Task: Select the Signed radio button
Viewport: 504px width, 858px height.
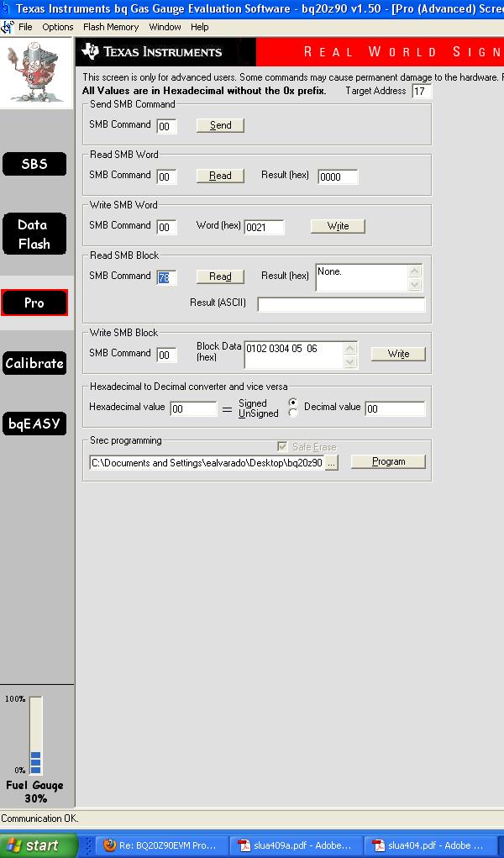Action: (x=293, y=403)
